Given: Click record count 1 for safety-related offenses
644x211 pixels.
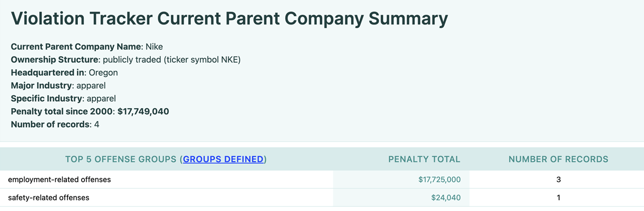Looking at the screenshot, I should (559, 197).
